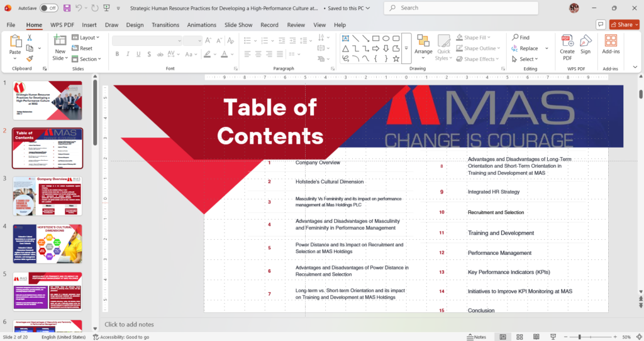Click the Format Painter brush icon
The image size is (644, 341).
(30, 58)
